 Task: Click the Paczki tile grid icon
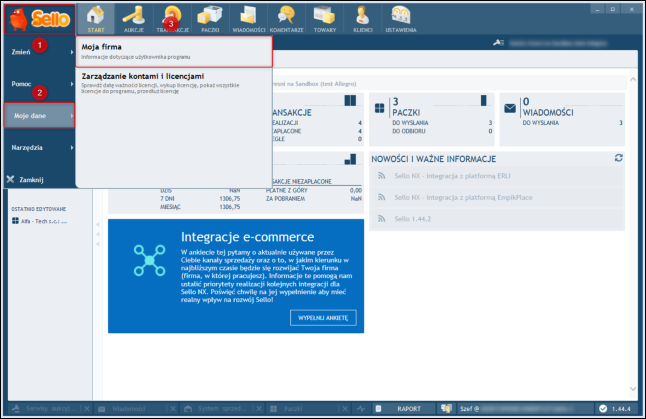(379, 108)
